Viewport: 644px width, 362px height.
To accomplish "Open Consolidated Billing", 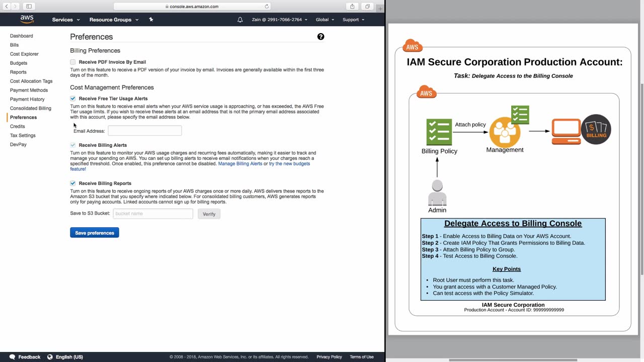I will (x=31, y=108).
